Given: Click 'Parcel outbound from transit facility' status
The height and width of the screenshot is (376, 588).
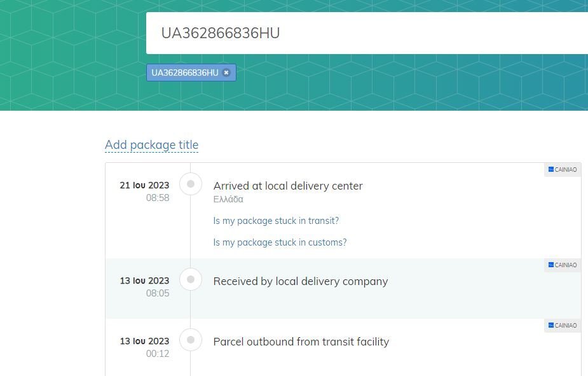Looking at the screenshot, I should [x=301, y=342].
